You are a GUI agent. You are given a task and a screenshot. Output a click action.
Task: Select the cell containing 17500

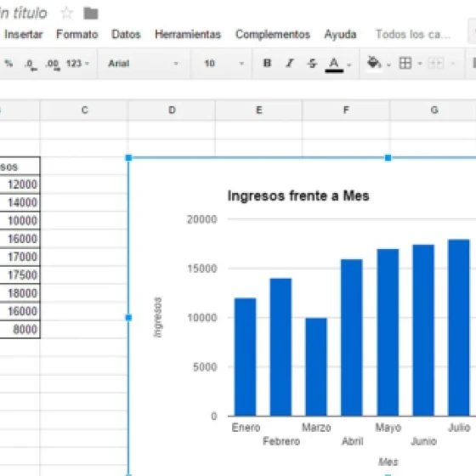pyautogui.click(x=20, y=275)
